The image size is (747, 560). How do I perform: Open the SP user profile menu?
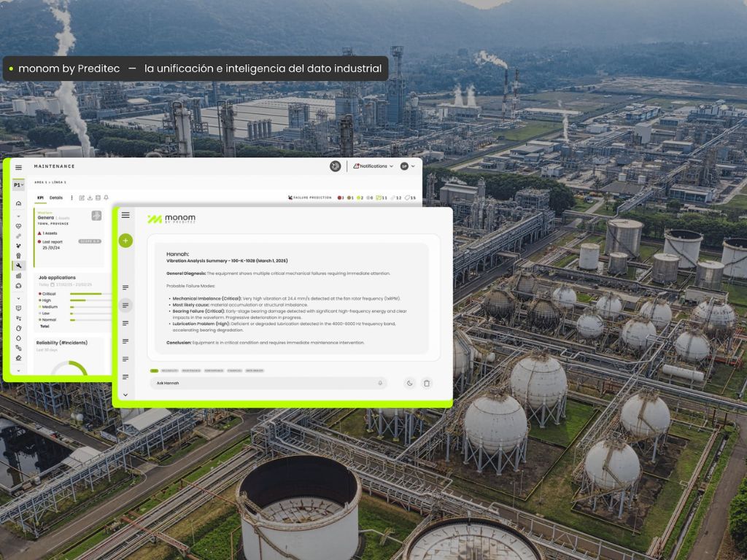click(407, 166)
